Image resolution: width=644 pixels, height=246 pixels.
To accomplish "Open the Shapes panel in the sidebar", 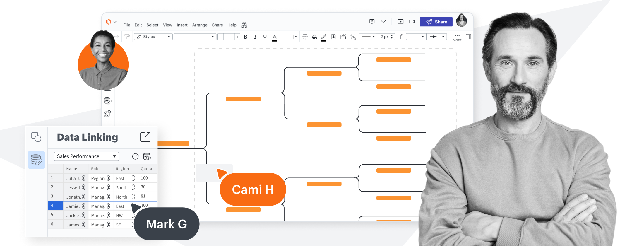I will [x=36, y=137].
